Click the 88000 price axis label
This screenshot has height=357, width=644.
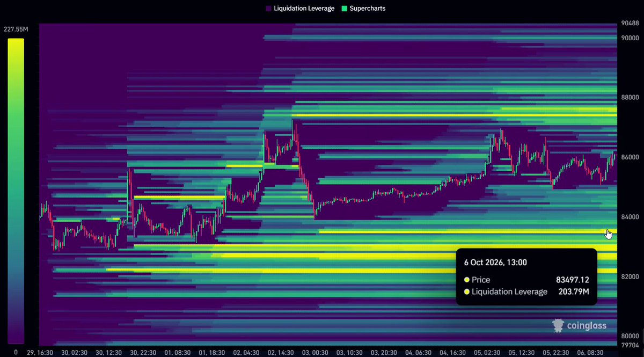(x=629, y=98)
